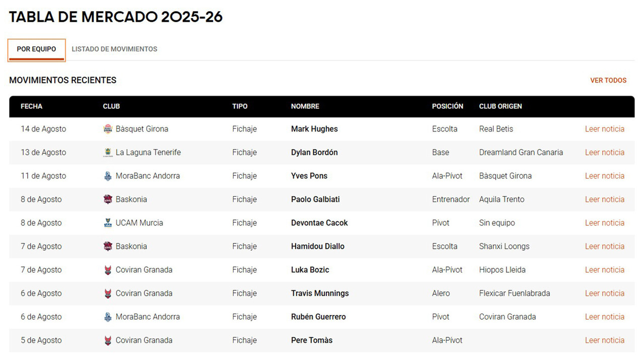Open Leer noticia for Dylan Bordón

point(605,152)
